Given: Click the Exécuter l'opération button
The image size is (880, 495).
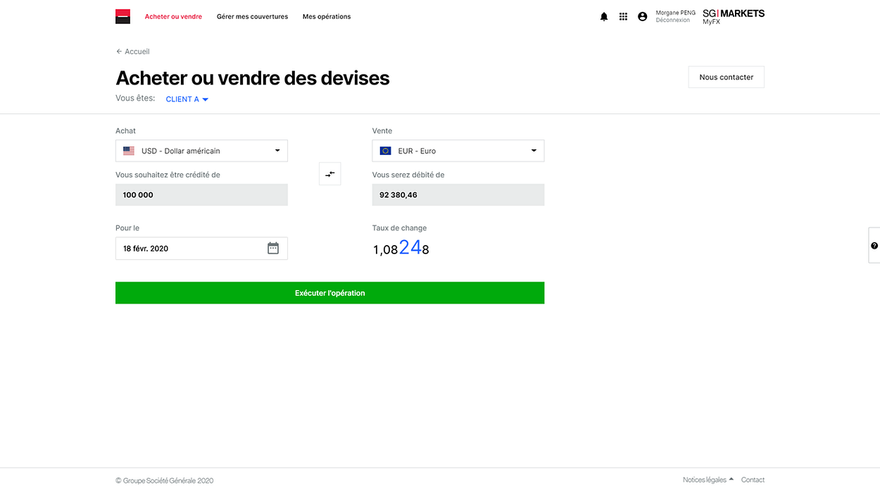Looking at the screenshot, I should [330, 293].
